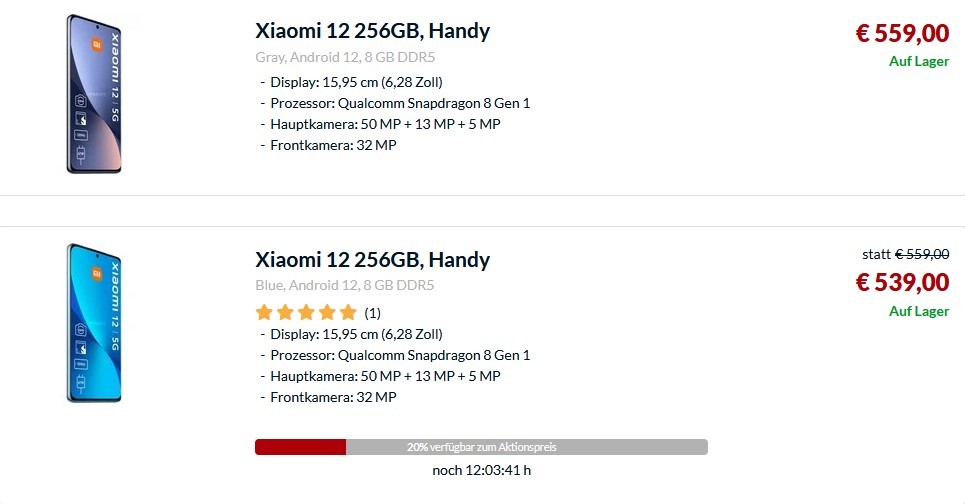Click the € 559,00 price of gray phone
965x504 pixels.
point(902,33)
